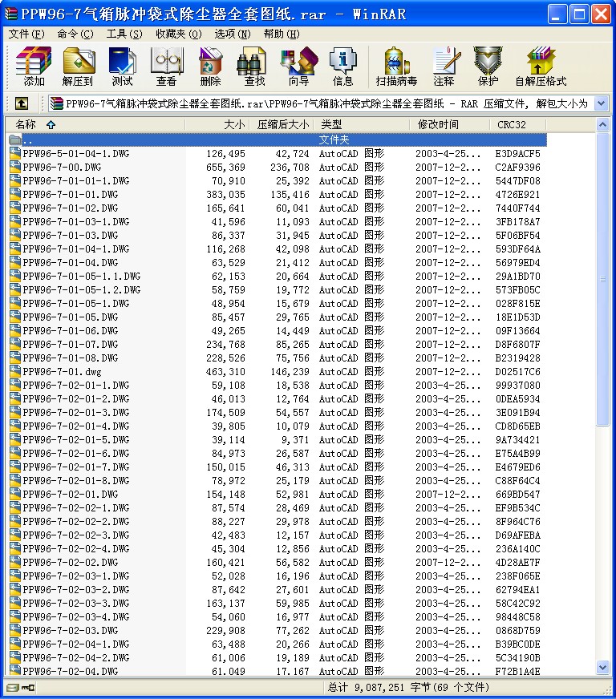The image size is (616, 699).
Task: Launch the 向导 (Wizard) tool
Action: coord(299,67)
